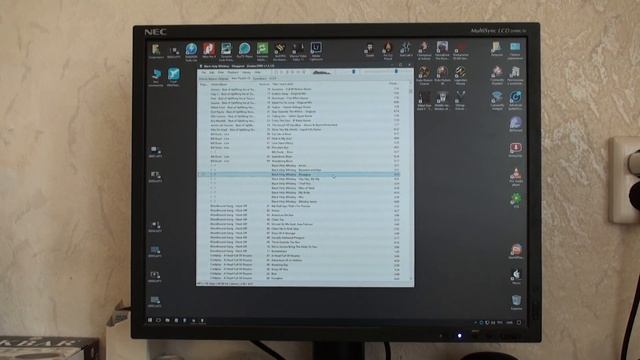Click the Play toolbar button
This screenshot has height=360, width=640.
282,72
